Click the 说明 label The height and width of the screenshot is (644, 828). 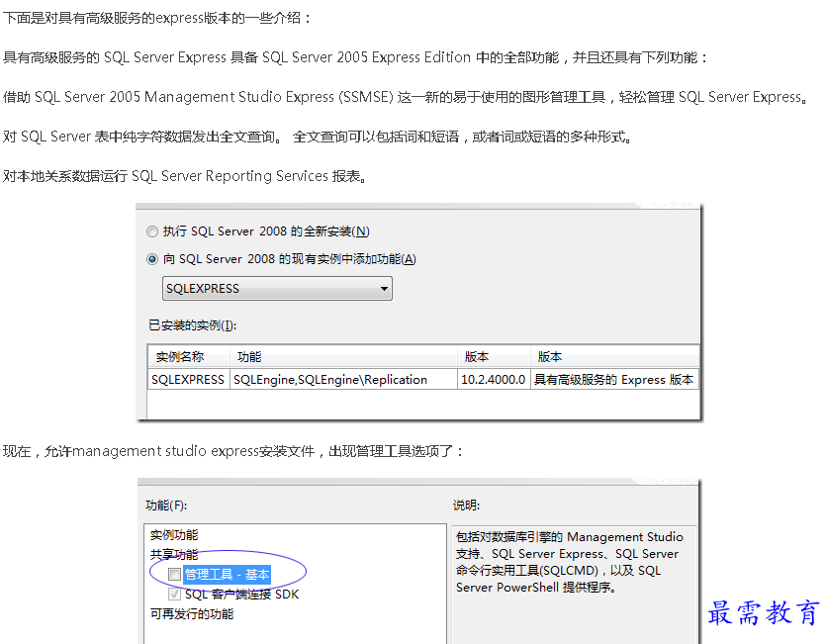466,506
